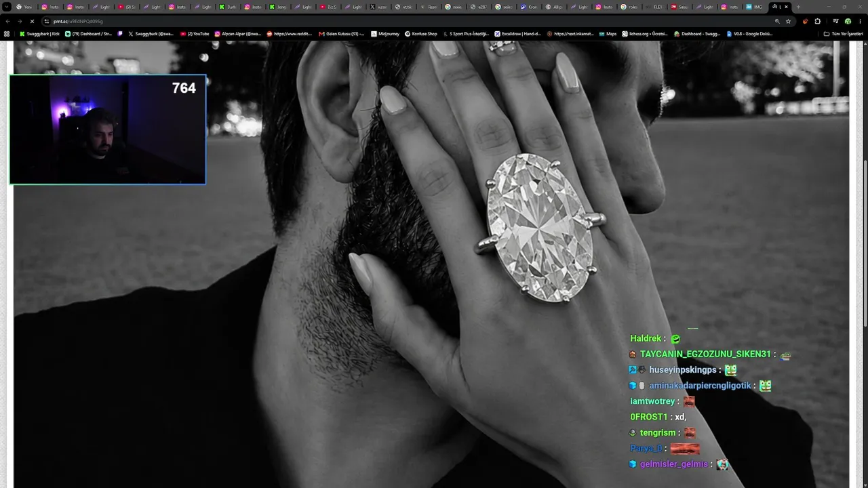Open the Chrome profile avatar
The height and width of the screenshot is (488, 868).
tap(848, 21)
